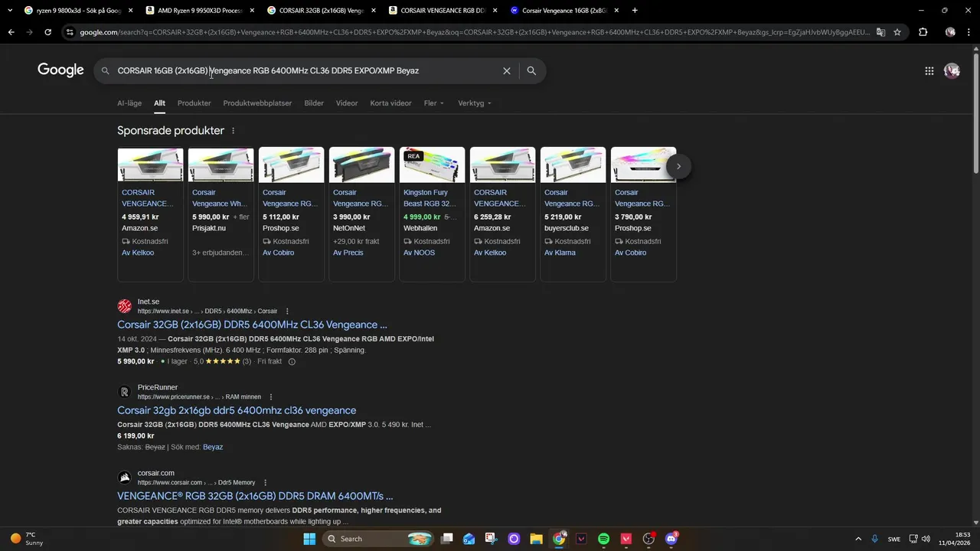
Task: Switch to Bilder results
Action: [x=314, y=103]
